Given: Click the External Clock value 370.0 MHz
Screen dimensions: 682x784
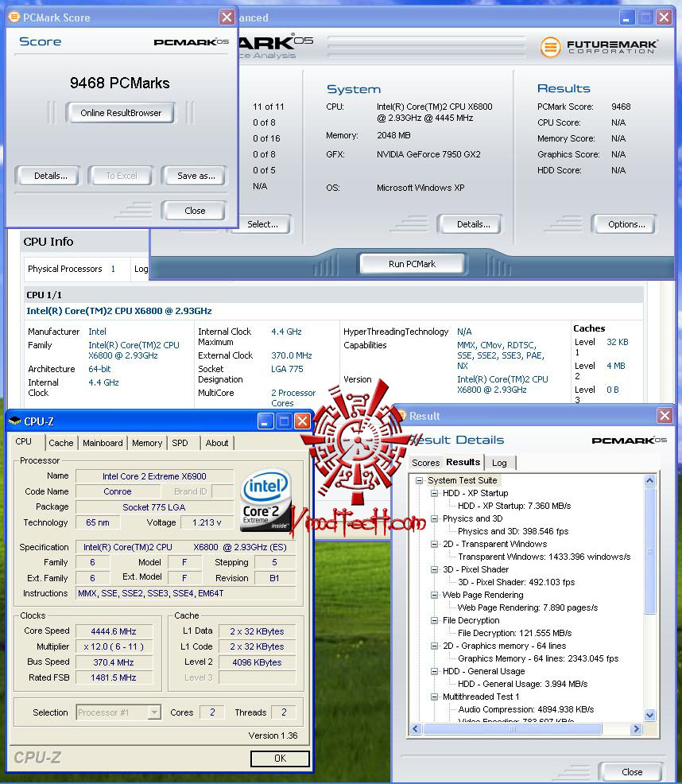Looking at the screenshot, I should point(292,355).
